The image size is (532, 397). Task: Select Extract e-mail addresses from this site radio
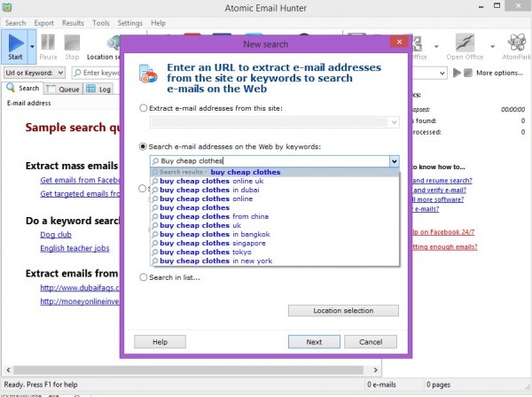pyautogui.click(x=143, y=108)
